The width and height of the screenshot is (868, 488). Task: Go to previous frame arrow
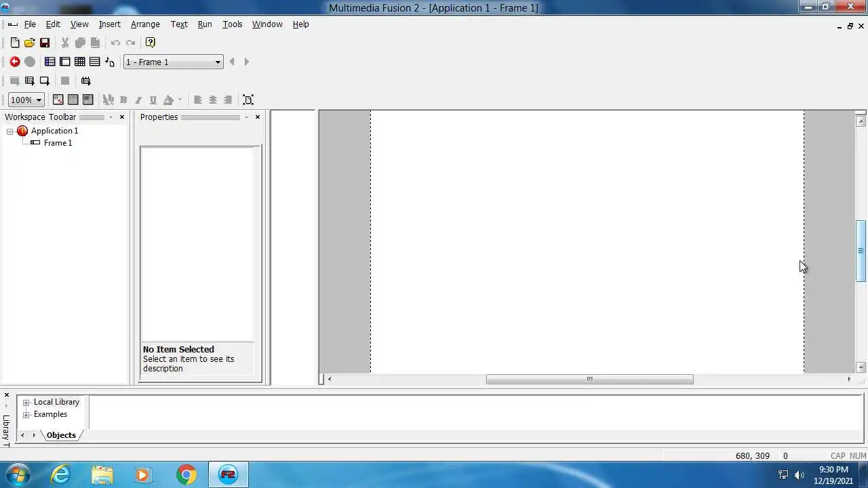pos(232,62)
